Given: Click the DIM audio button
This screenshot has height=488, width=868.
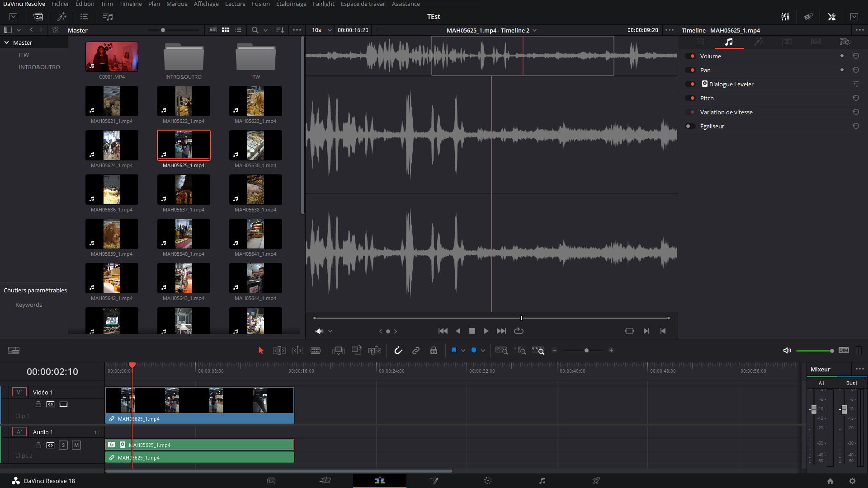Looking at the screenshot, I should pyautogui.click(x=844, y=351).
